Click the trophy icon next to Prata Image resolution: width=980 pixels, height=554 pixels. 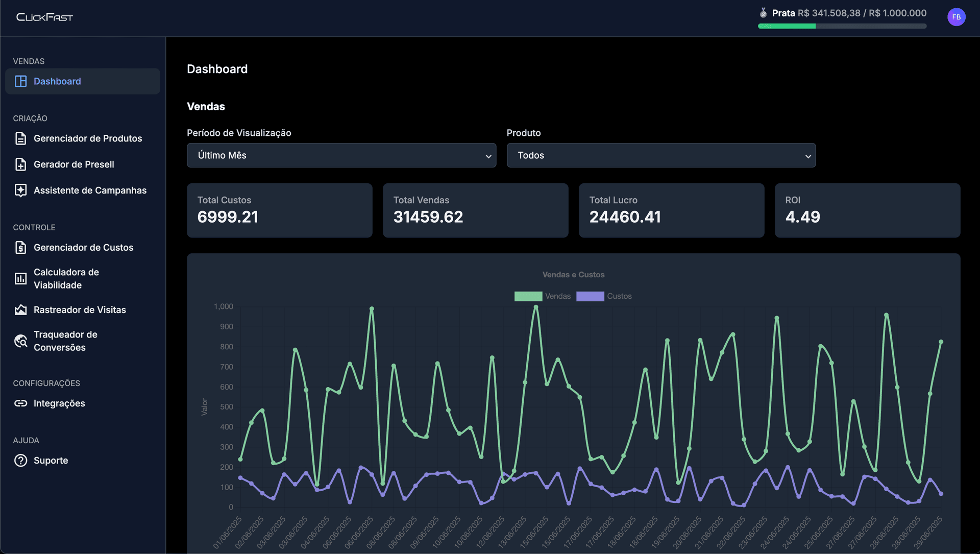click(x=762, y=13)
